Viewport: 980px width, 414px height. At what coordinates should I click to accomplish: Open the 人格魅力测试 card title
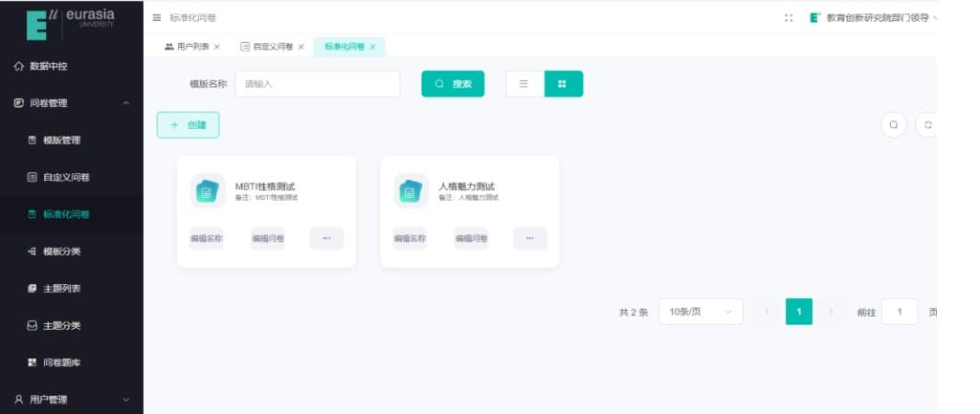click(467, 186)
